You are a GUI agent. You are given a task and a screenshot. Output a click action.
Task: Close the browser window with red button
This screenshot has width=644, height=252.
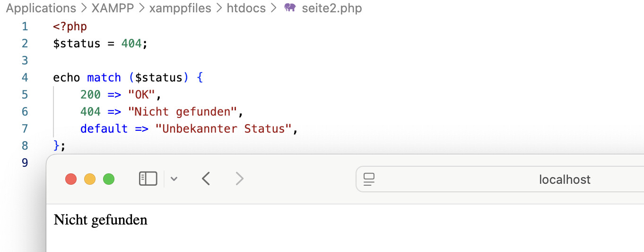point(71,179)
